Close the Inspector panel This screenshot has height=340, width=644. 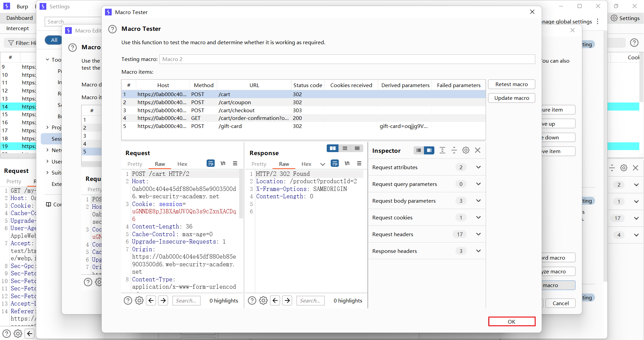478,150
